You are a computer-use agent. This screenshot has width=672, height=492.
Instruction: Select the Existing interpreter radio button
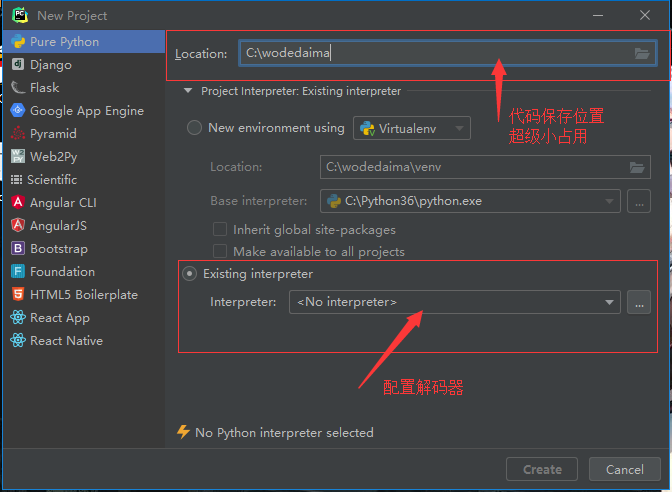coord(190,274)
